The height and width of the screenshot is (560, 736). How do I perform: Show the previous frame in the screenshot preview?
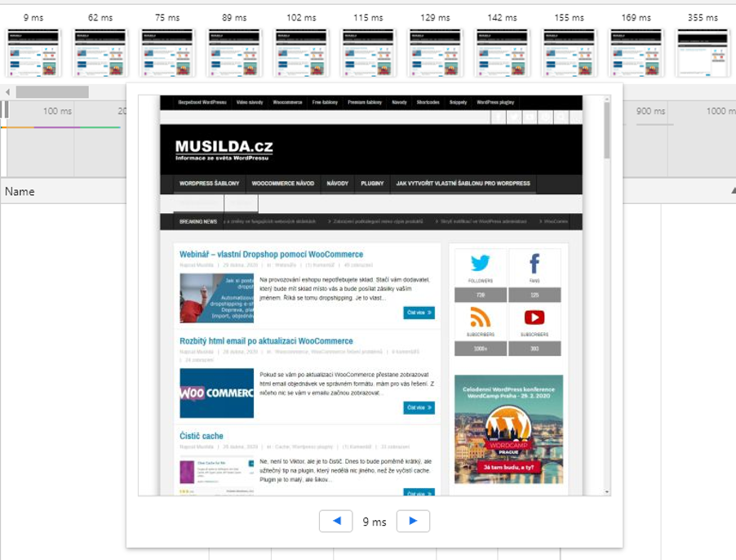tap(335, 521)
